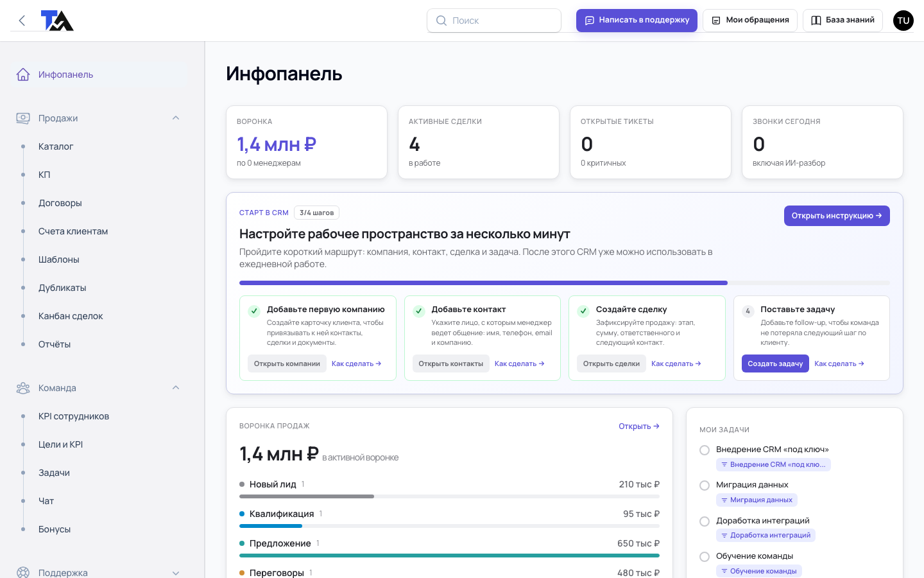
Task: Open База знаний
Action: pos(843,21)
